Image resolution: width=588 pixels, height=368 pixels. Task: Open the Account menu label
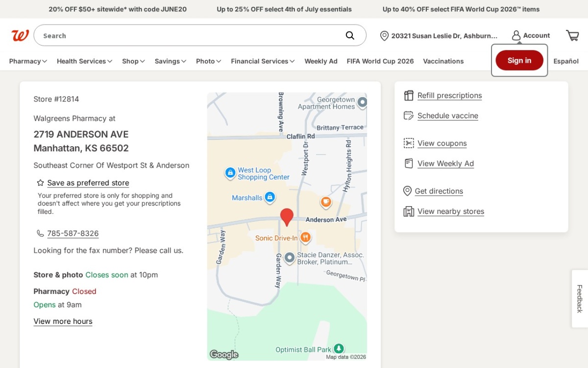point(537,35)
